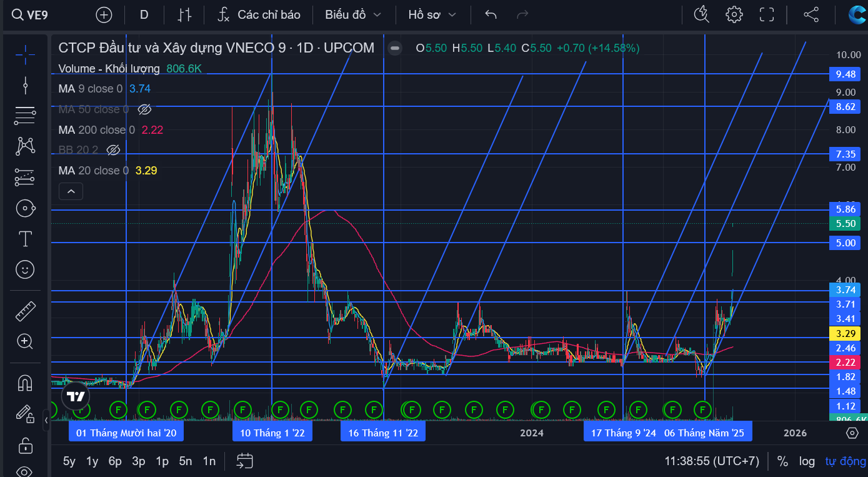Viewport: 868px width, 477px height.
Task: Collapse the indicator legend list
Action: coord(71,191)
